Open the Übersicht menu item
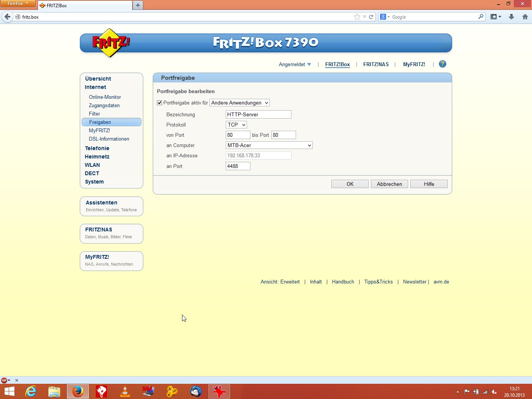The image size is (532, 399). [98, 79]
